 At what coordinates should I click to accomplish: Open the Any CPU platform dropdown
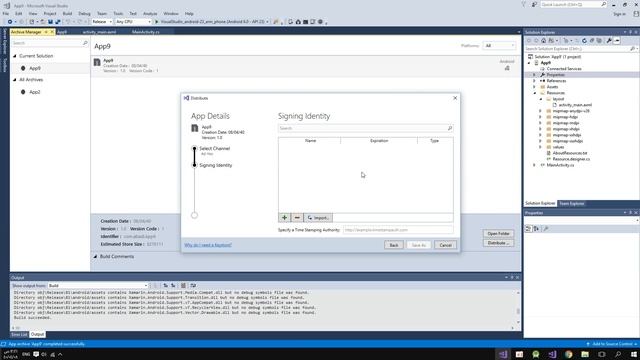pyautogui.click(x=133, y=22)
